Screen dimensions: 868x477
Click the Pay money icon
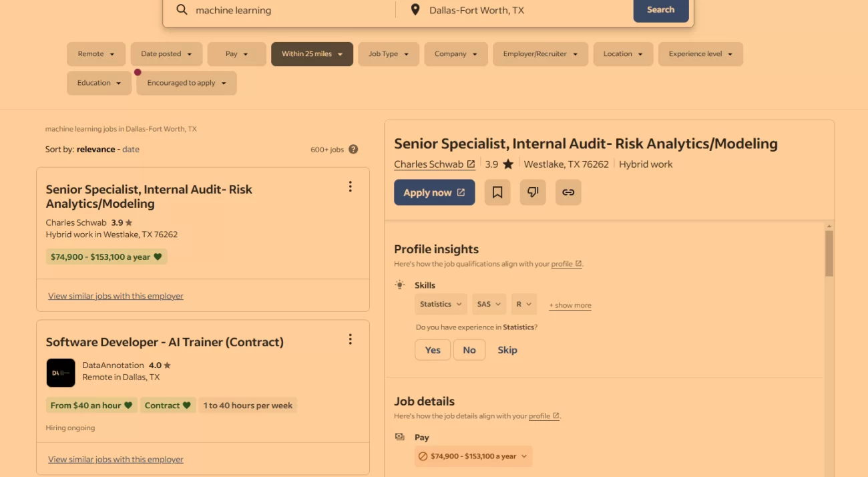click(400, 438)
